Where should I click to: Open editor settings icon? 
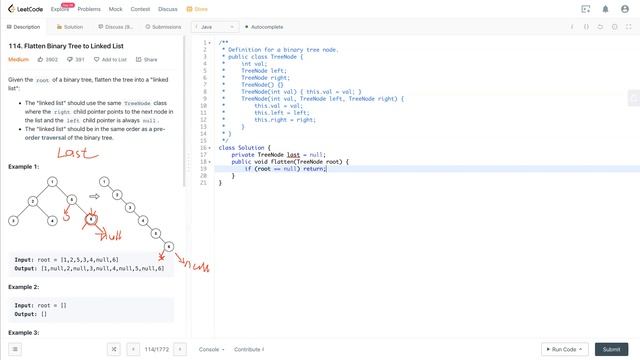(x=614, y=27)
